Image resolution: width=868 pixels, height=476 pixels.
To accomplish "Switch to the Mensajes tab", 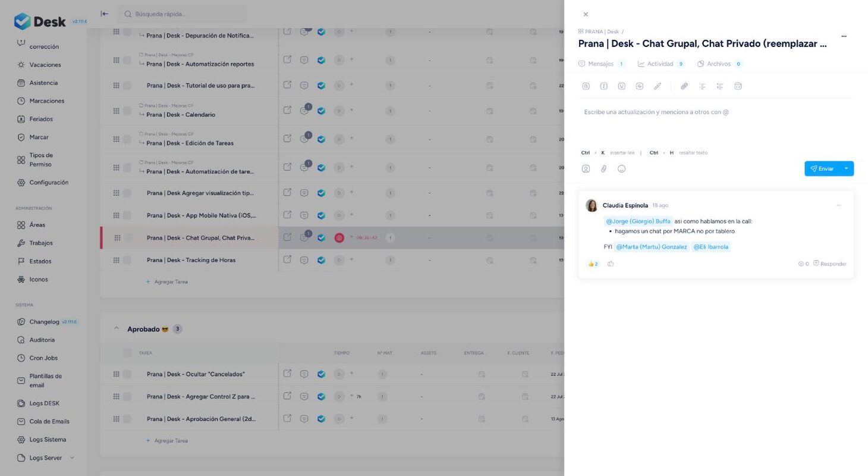I will point(601,64).
